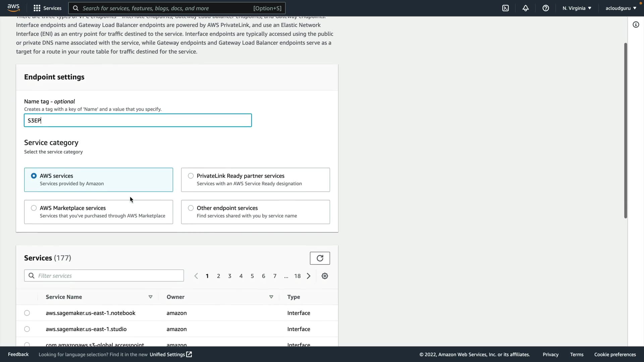This screenshot has height=362, width=644.
Task: Click the AWS logo home icon
Action: (x=13, y=8)
